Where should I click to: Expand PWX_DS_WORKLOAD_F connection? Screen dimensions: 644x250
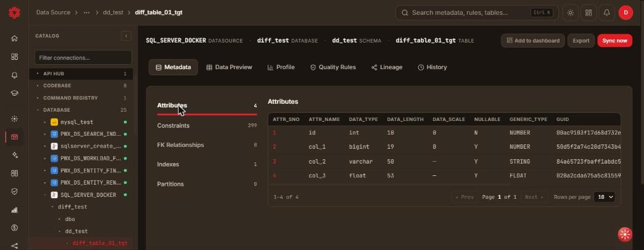click(x=45, y=158)
